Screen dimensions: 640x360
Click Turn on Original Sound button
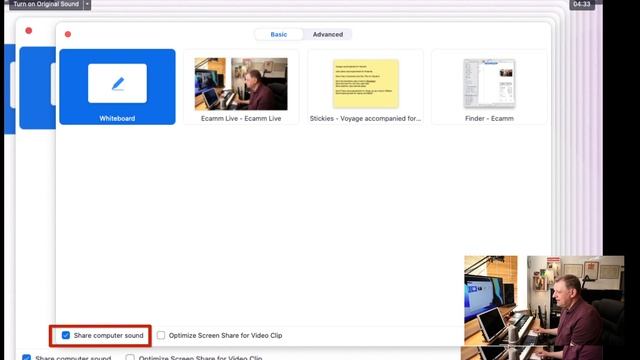tap(46, 4)
